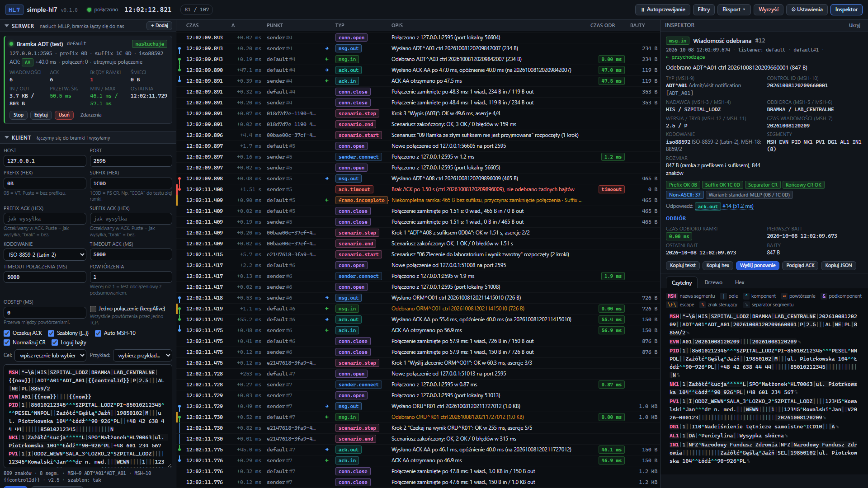Click the incoming arrow on ORM^O01 received row

pos(327,309)
